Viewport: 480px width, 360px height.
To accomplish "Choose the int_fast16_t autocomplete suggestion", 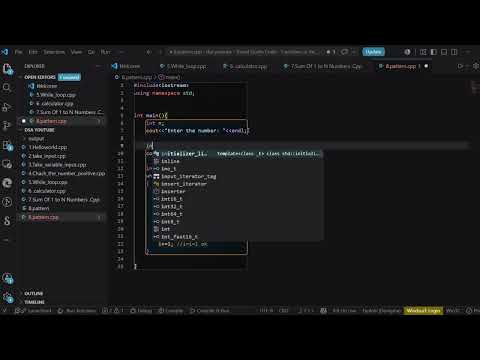I will point(237,237).
